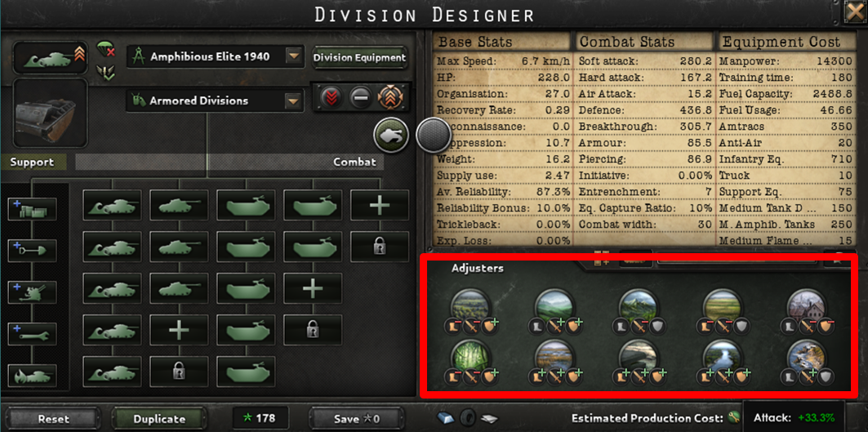The height and width of the screenshot is (432, 868).
Task: Expand the Amphibious Elite 1940 dropdown arrow
Action: pos(293,56)
